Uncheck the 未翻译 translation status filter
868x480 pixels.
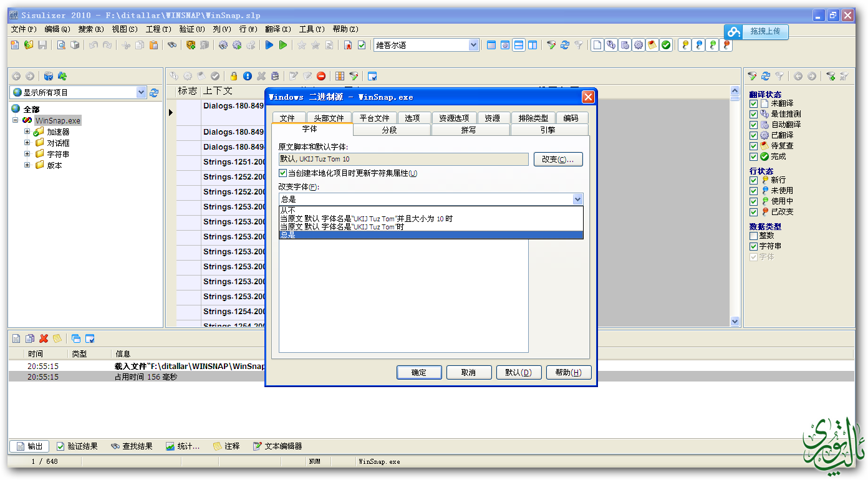click(x=753, y=103)
